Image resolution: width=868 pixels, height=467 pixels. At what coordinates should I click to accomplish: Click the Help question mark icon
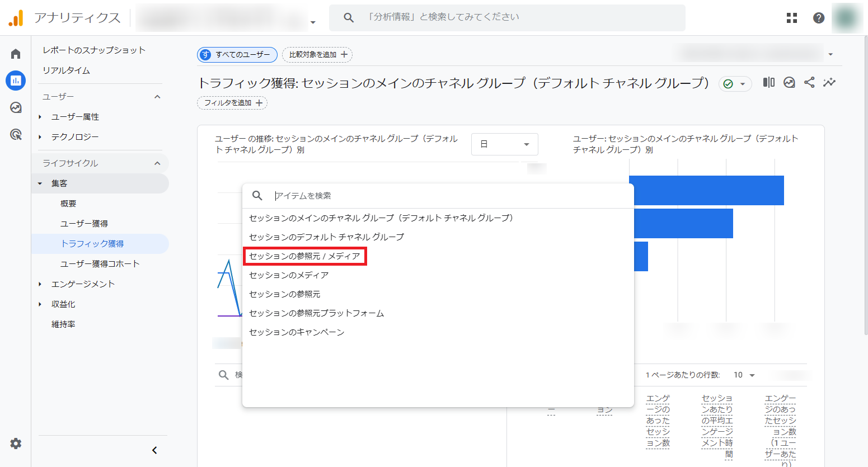(x=818, y=18)
